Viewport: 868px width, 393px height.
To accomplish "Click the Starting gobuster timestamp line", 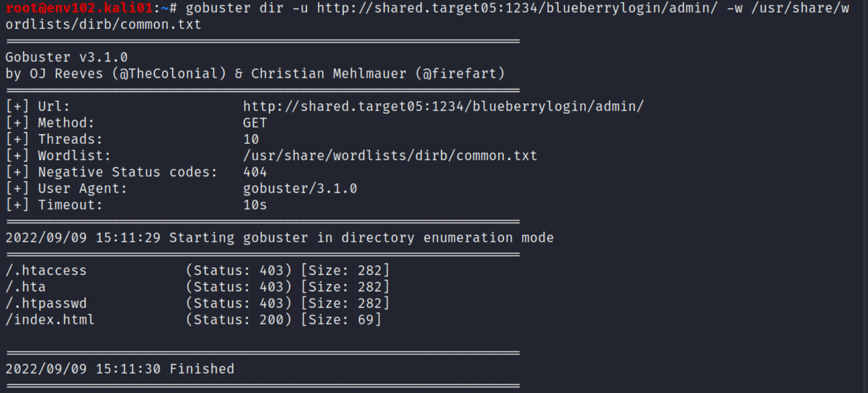I will pos(279,238).
